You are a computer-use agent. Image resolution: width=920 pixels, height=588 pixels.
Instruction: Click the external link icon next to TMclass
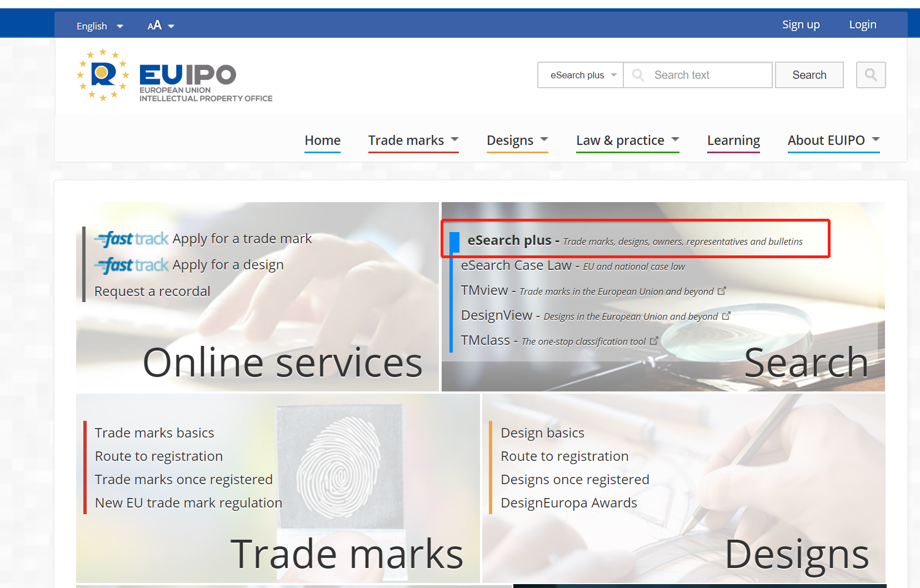click(654, 341)
